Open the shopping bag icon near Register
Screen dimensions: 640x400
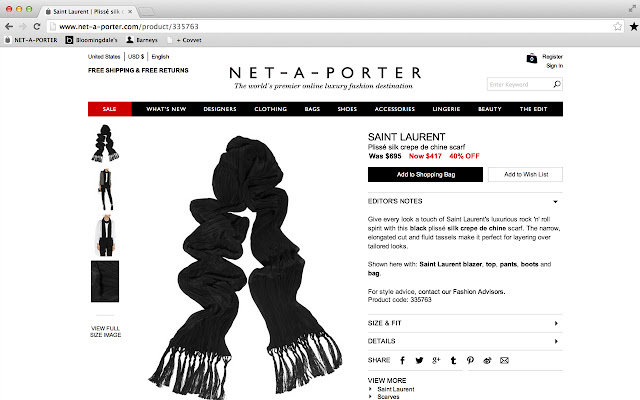tap(531, 58)
